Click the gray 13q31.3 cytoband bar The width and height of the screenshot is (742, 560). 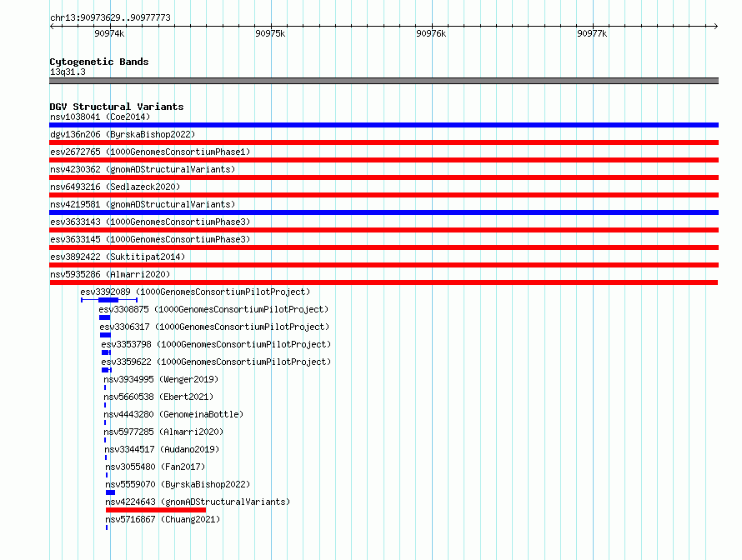click(x=384, y=81)
